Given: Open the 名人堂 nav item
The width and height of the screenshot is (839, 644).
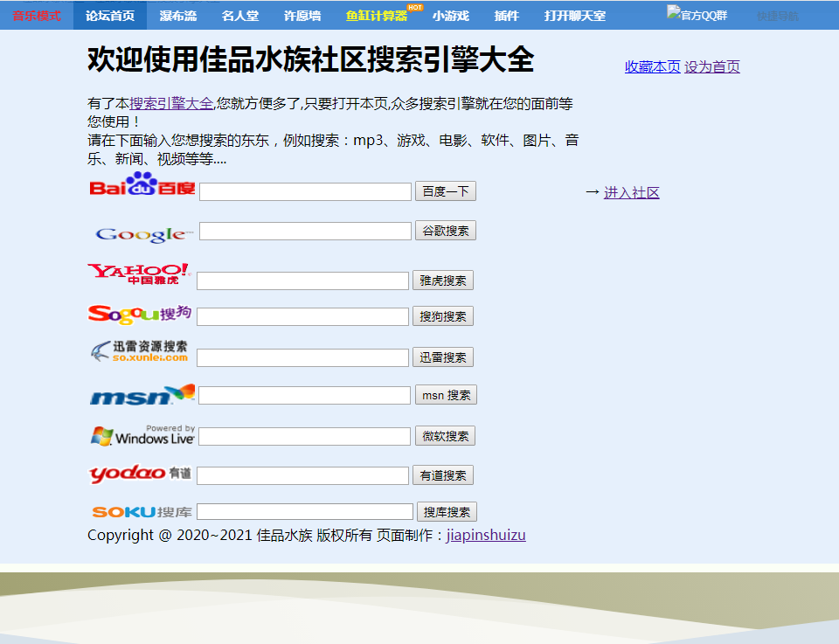Looking at the screenshot, I should point(240,16).
